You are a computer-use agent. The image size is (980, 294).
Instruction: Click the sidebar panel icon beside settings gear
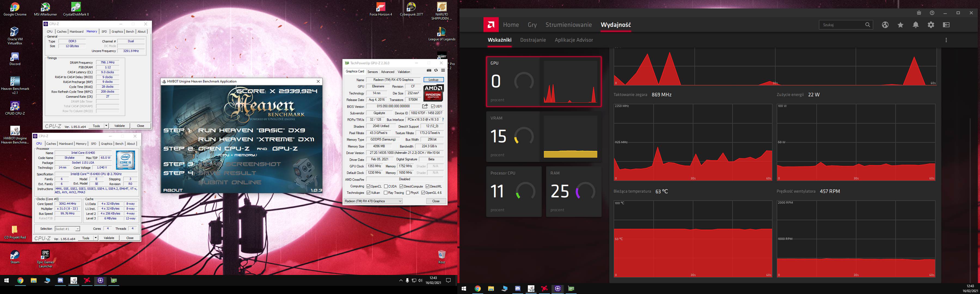tap(946, 25)
